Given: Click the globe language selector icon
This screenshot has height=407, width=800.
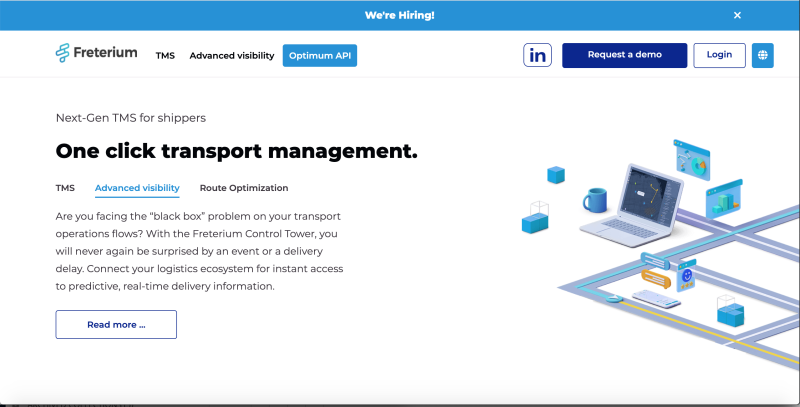Looking at the screenshot, I should pyautogui.click(x=763, y=55).
